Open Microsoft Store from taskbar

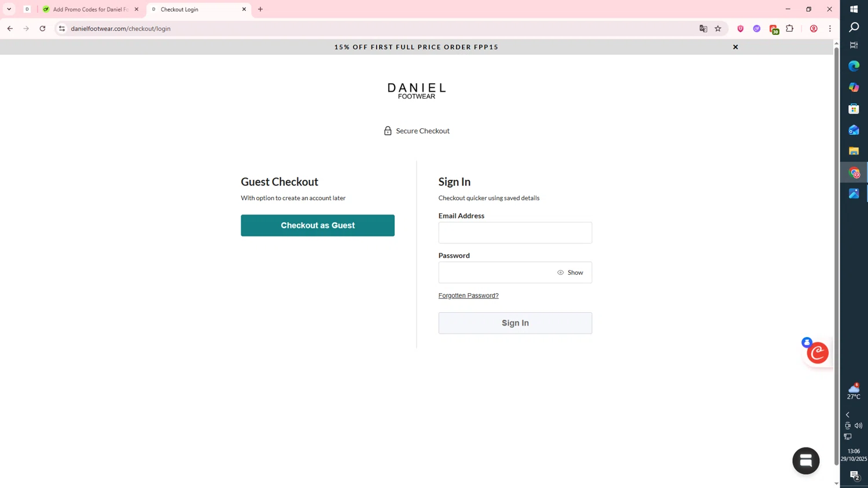(x=854, y=109)
